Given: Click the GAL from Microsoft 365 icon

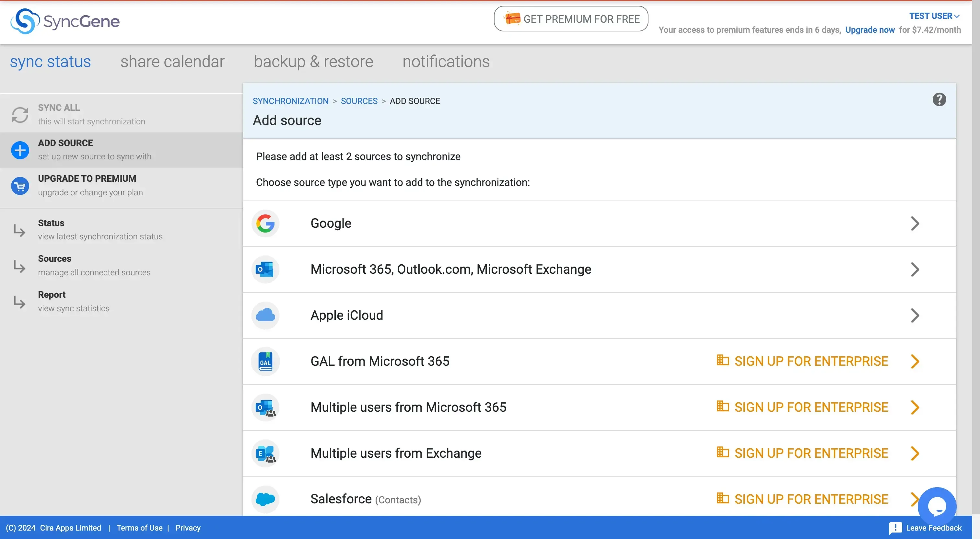Looking at the screenshot, I should click(x=265, y=361).
